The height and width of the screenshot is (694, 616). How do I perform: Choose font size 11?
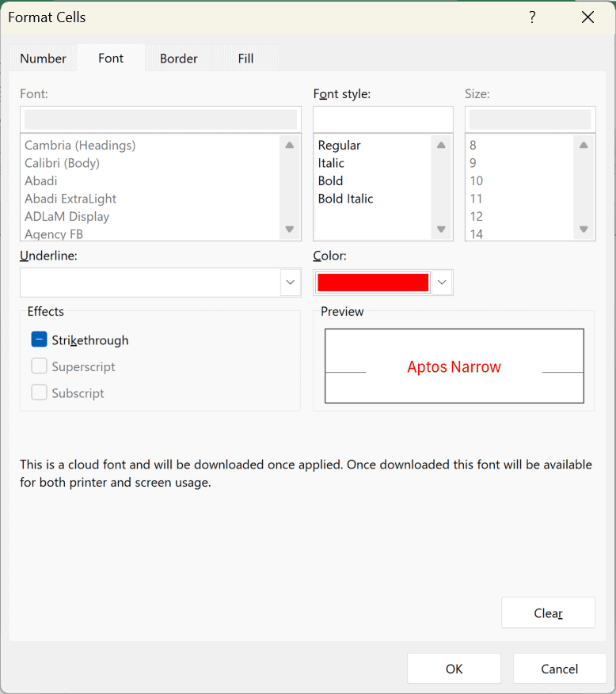pos(476,199)
